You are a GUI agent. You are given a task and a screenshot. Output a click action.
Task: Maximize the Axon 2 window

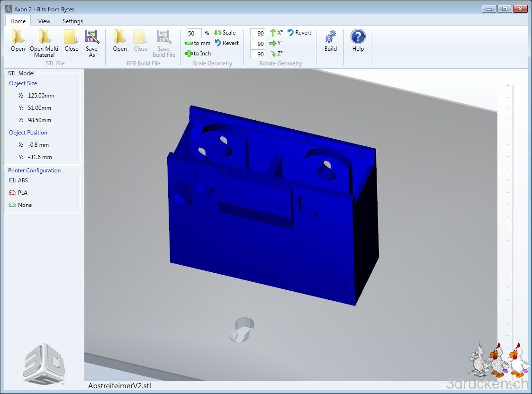[x=505, y=9]
